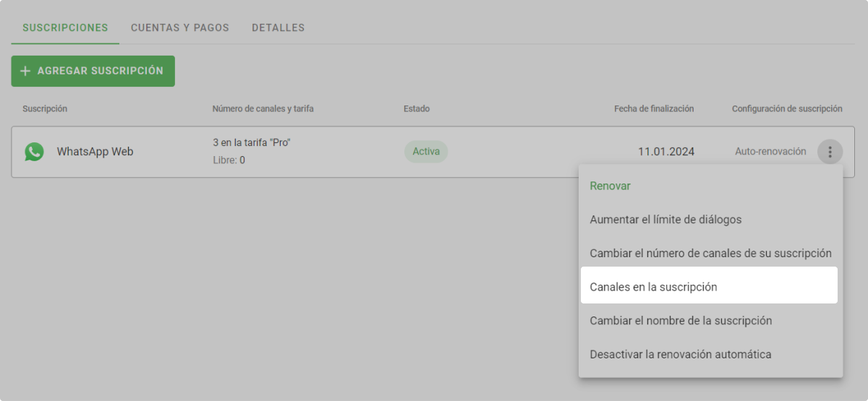Select Aumentar el límite de diálogos
The image size is (868, 401).
pos(665,219)
